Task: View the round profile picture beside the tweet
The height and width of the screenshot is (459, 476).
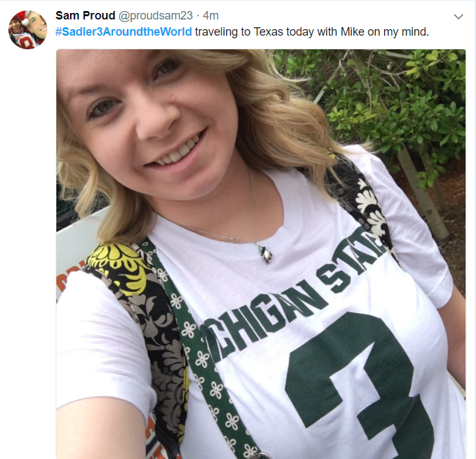Action: tap(27, 30)
